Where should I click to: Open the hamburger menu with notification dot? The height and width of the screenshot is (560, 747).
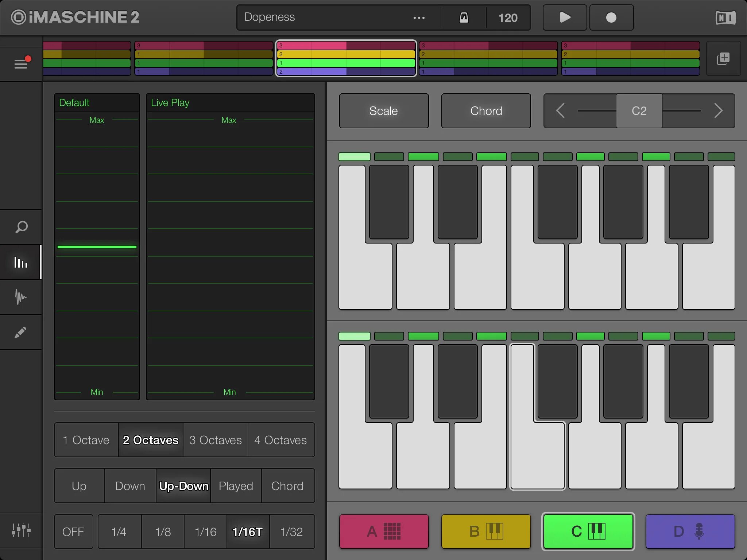click(x=21, y=64)
